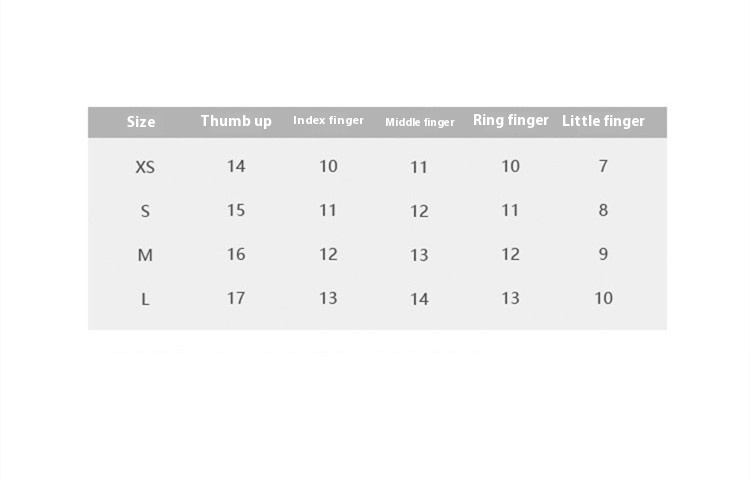Click the Little finger column header
Viewport: 750px width, 484px height.
(603, 121)
